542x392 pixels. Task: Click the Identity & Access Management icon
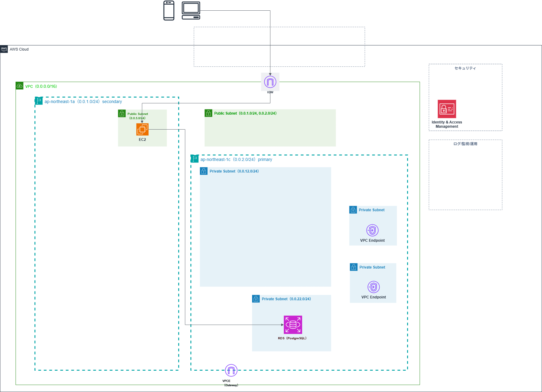click(x=447, y=109)
